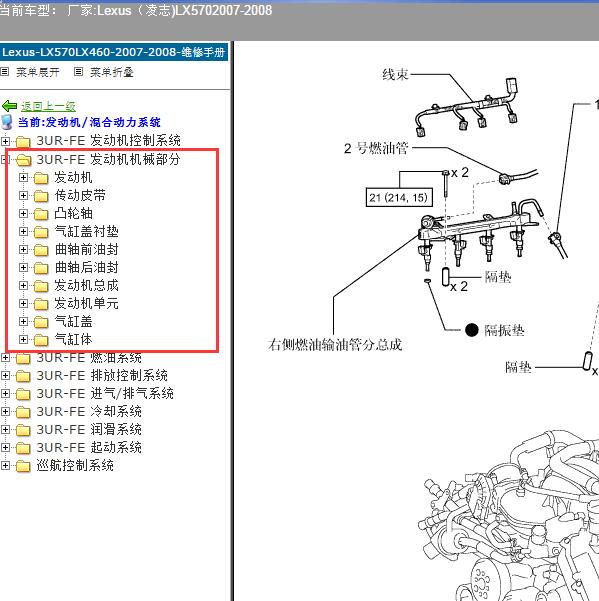Open 3UR-FE 冷却系统 tree item
This screenshot has width=599, height=601.
point(89,411)
